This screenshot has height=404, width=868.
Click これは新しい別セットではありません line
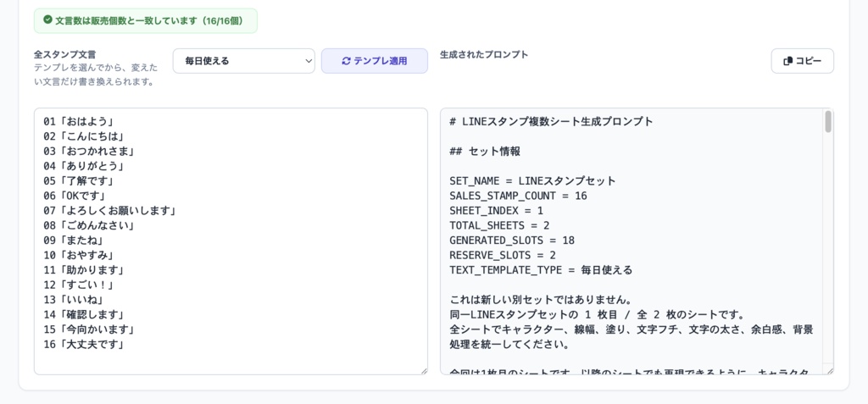pos(541,300)
